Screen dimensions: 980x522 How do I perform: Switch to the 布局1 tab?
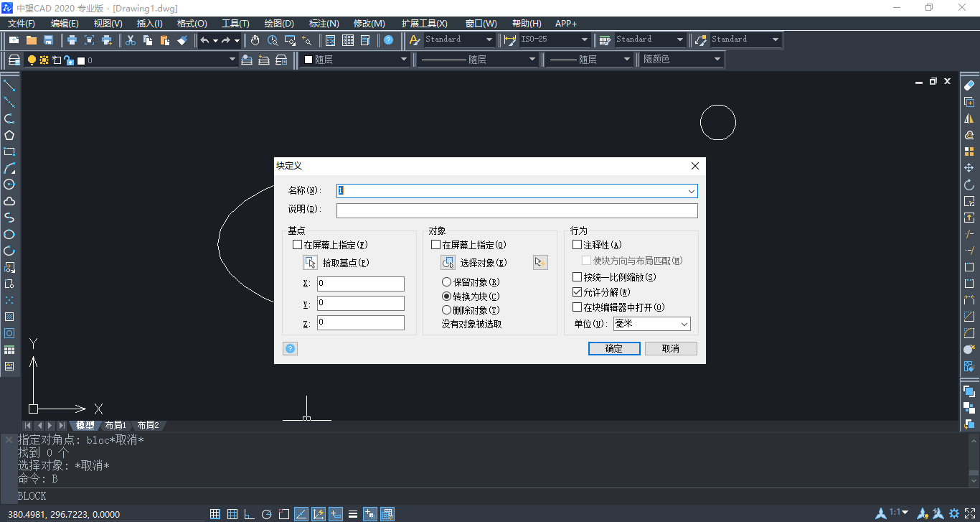(116, 425)
